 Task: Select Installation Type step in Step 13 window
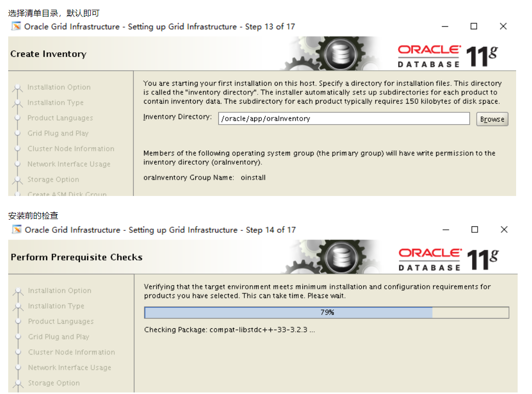click(55, 103)
